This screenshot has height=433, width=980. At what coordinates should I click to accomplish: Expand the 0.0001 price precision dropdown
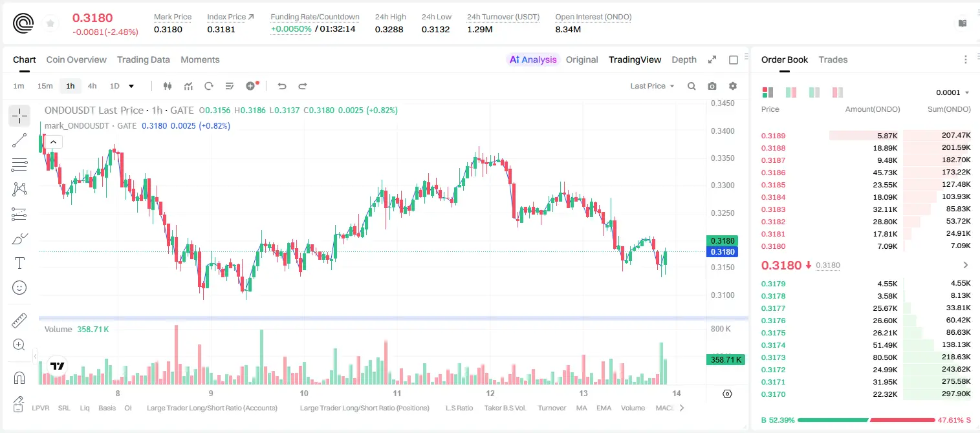[952, 92]
